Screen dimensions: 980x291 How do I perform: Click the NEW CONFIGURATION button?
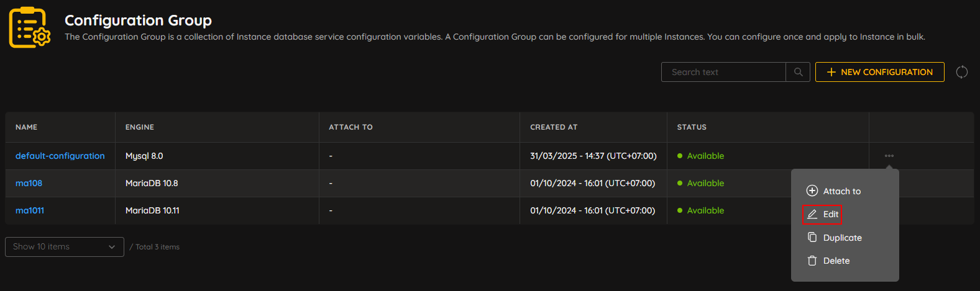(x=879, y=72)
